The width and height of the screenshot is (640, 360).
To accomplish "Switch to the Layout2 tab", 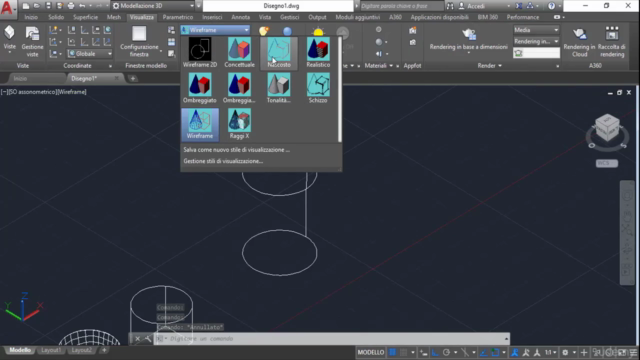I will point(82,350).
